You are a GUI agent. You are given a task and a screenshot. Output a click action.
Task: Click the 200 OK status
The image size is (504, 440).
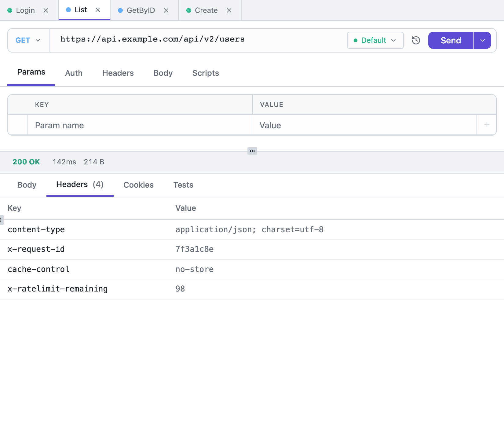(x=26, y=162)
